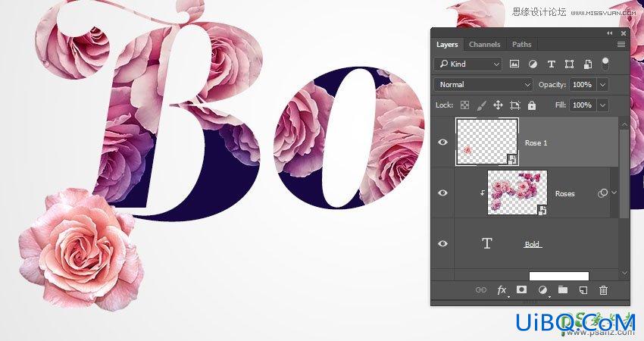Click the smart object badge on Rose 1
The image size is (644, 341).
click(x=512, y=159)
